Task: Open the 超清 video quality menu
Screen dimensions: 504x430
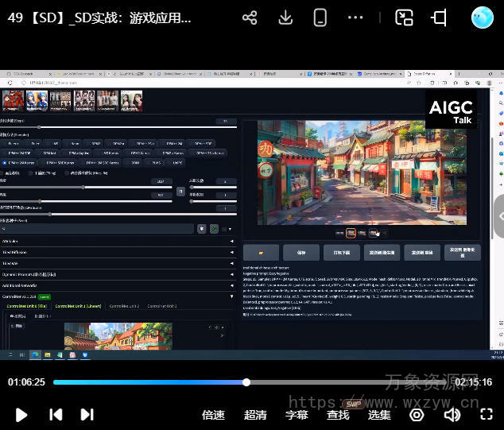Action: (x=255, y=414)
